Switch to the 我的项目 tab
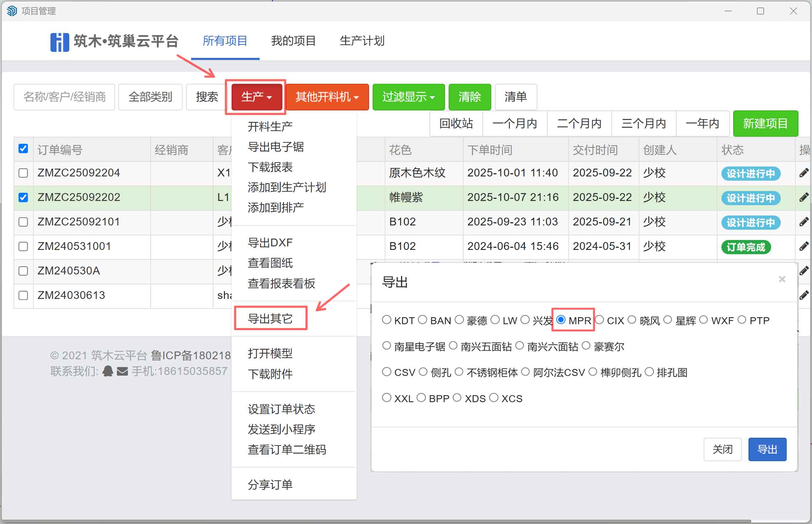The width and height of the screenshot is (812, 524). (x=293, y=41)
